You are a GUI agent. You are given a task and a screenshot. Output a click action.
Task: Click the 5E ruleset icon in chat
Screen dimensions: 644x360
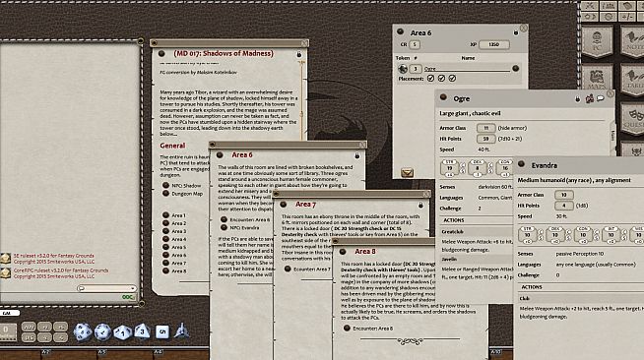point(5,258)
